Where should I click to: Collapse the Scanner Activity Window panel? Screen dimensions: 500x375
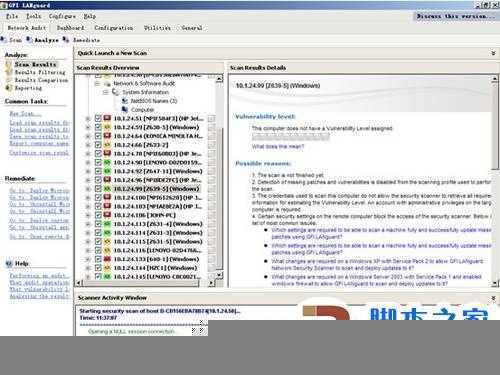pyautogui.click(x=493, y=298)
